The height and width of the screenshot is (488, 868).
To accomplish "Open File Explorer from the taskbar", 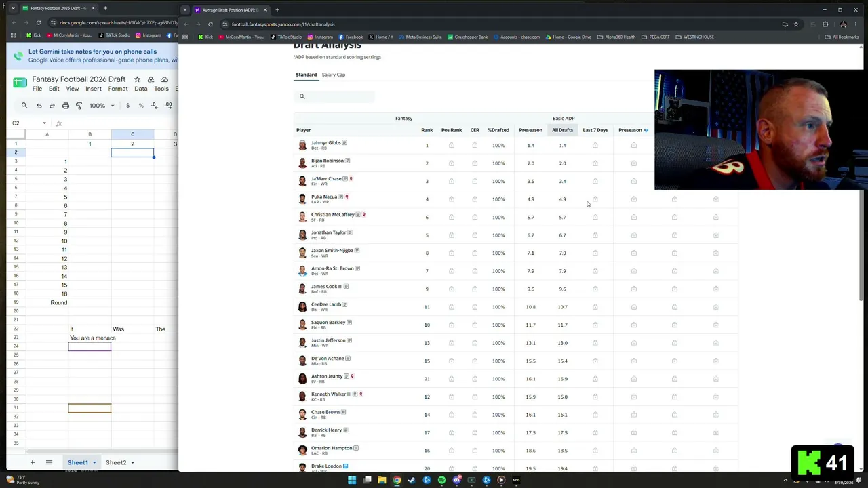I will [x=382, y=480].
